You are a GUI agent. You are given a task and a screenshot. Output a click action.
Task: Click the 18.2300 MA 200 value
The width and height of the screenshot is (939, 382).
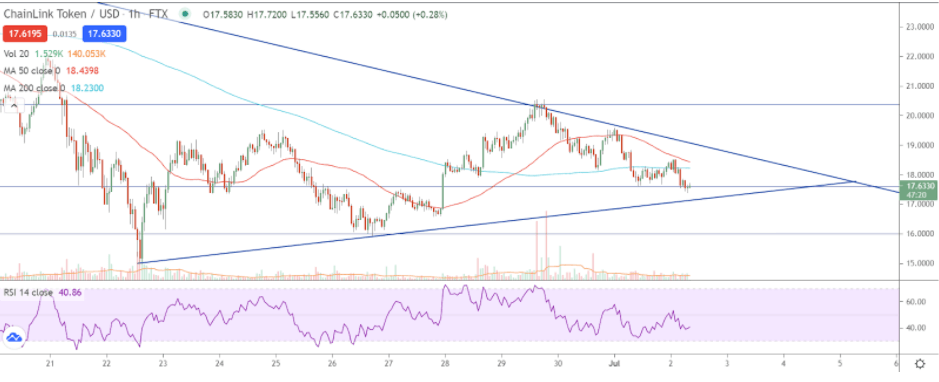pyautogui.click(x=89, y=88)
